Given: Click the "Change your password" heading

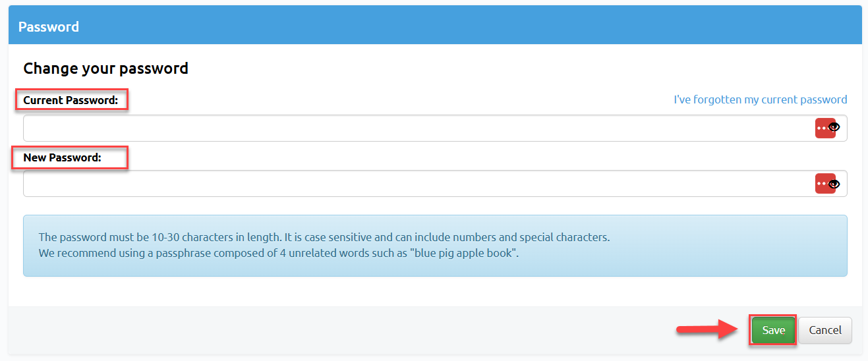Looking at the screenshot, I should click(105, 68).
